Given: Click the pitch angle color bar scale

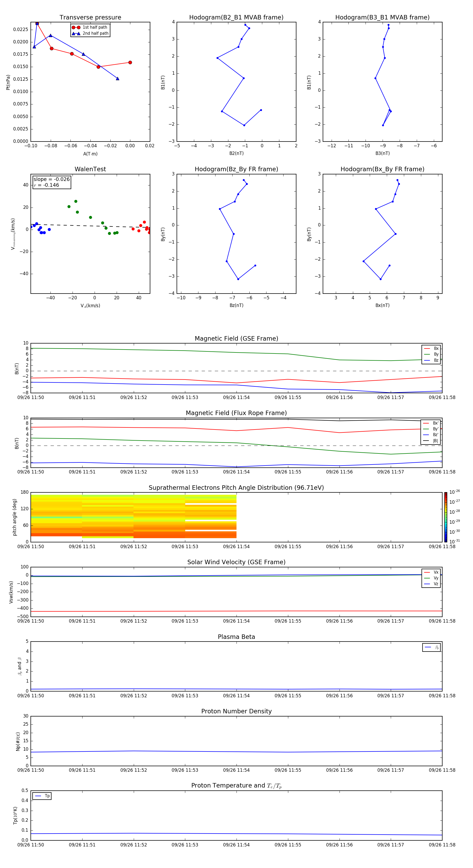Looking at the screenshot, I should (446, 517).
